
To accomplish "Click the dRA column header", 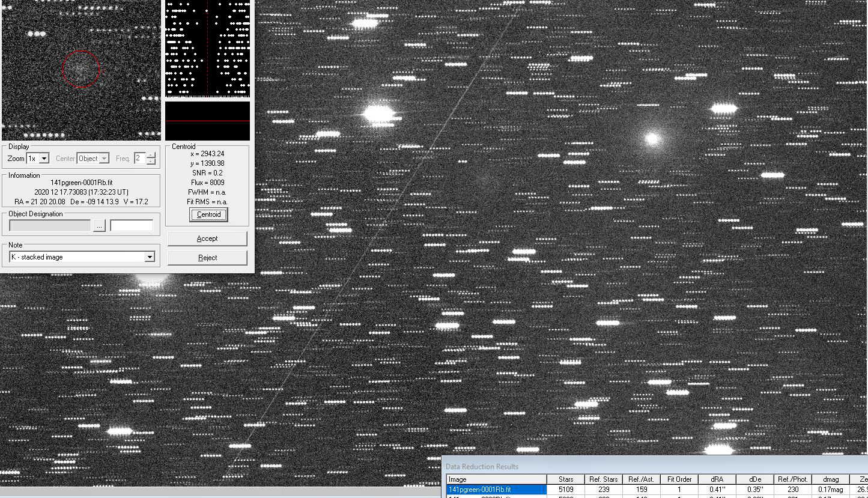I will pos(717,479).
